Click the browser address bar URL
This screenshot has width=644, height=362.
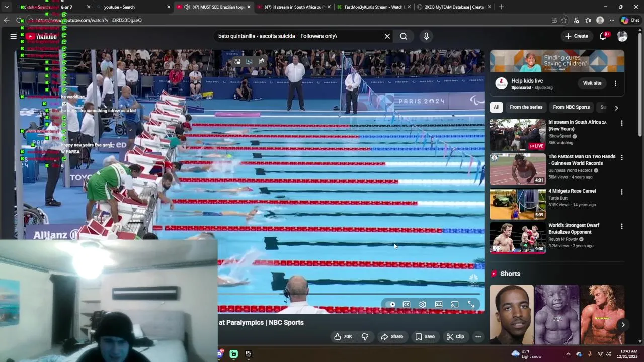tap(89, 20)
